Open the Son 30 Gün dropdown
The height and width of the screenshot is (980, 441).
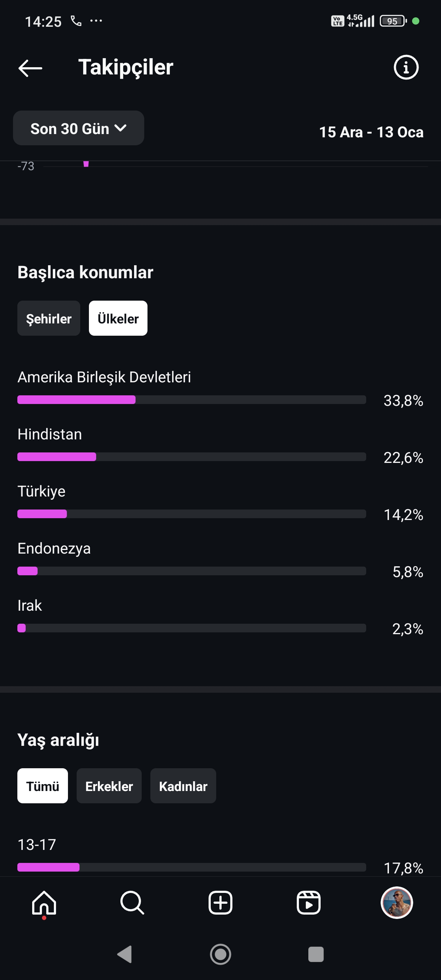pyautogui.click(x=78, y=128)
